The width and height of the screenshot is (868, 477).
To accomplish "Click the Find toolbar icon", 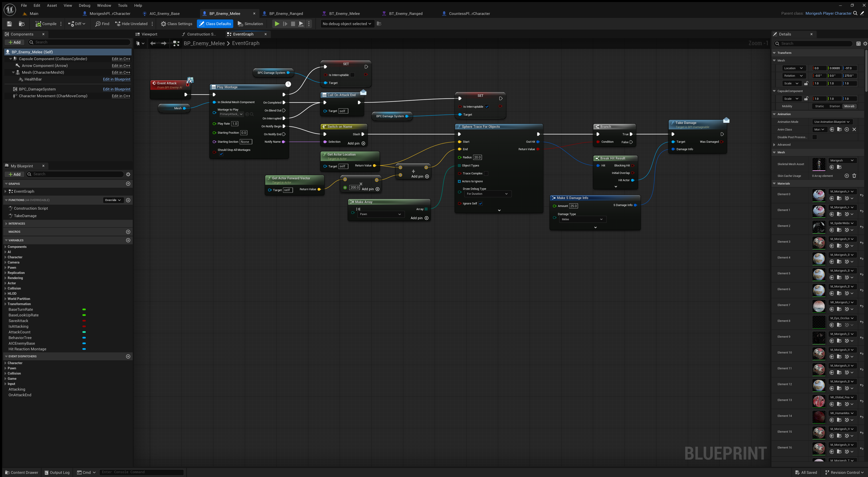I will tap(102, 24).
